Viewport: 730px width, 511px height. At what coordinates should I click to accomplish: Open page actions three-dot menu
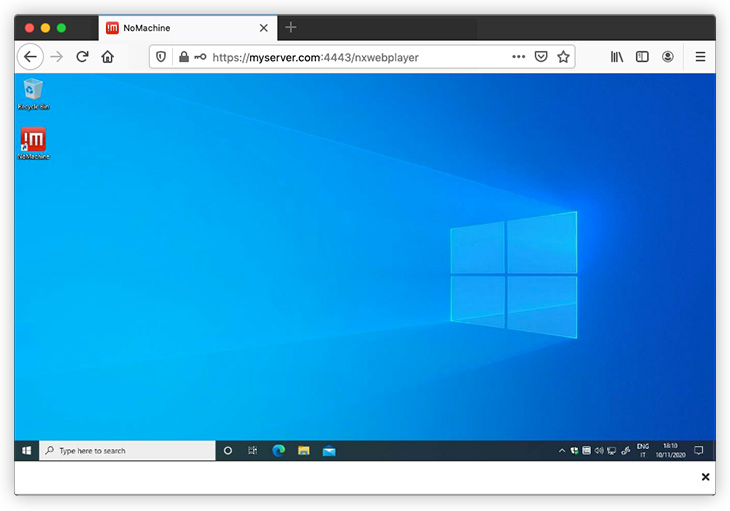(518, 57)
